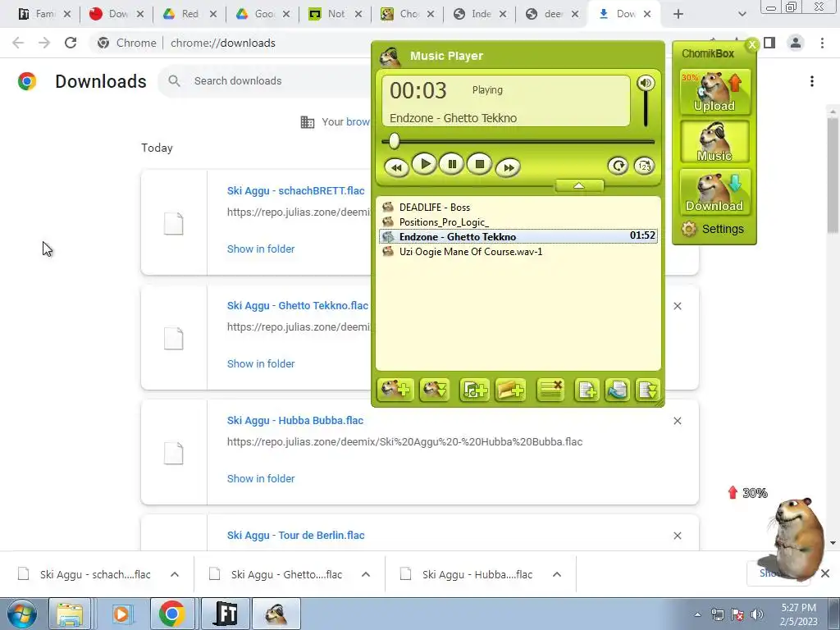
Task: Play the track in Music Player
Action: [425, 164]
